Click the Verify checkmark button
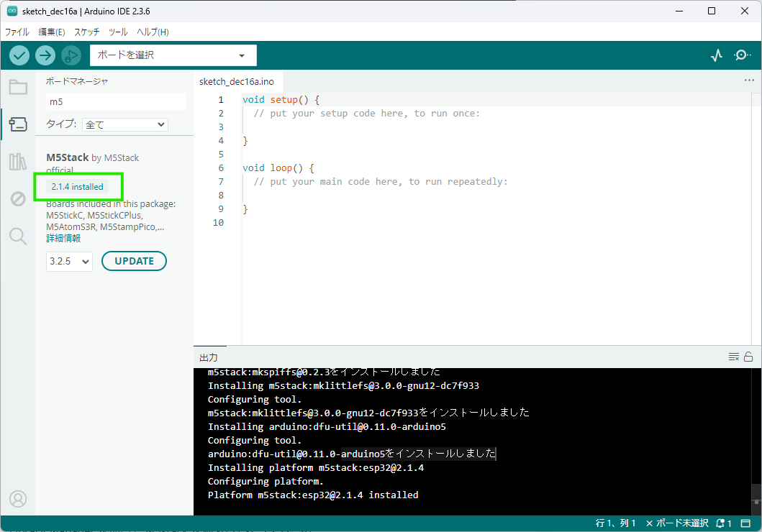Screen dimensions: 762x532 point(19,55)
